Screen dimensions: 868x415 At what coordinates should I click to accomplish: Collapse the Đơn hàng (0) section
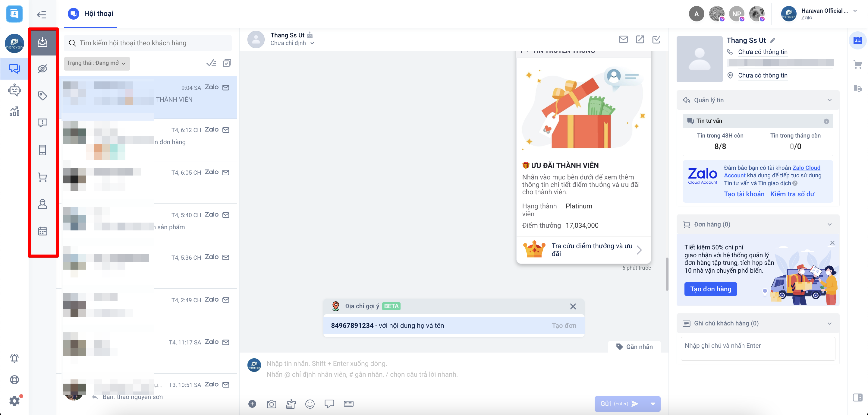pos(829,224)
